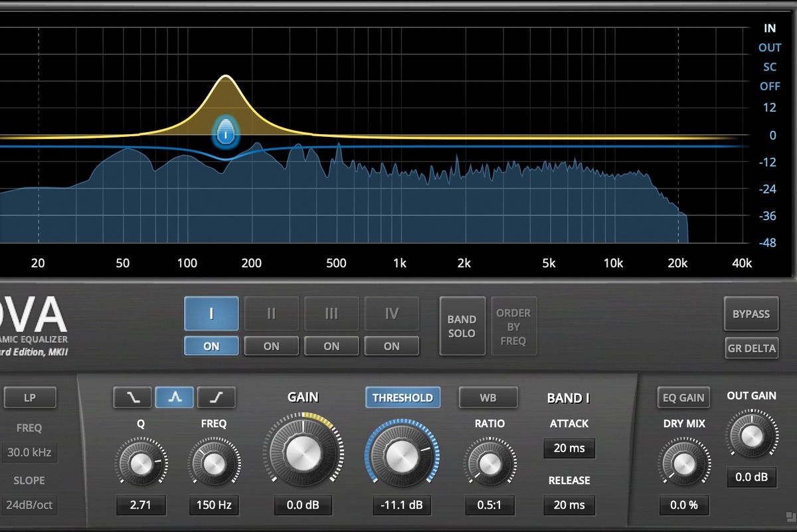Image resolution: width=797 pixels, height=532 pixels.
Task: Click the threshold value field showing -11.1 dB
Action: [x=402, y=505]
